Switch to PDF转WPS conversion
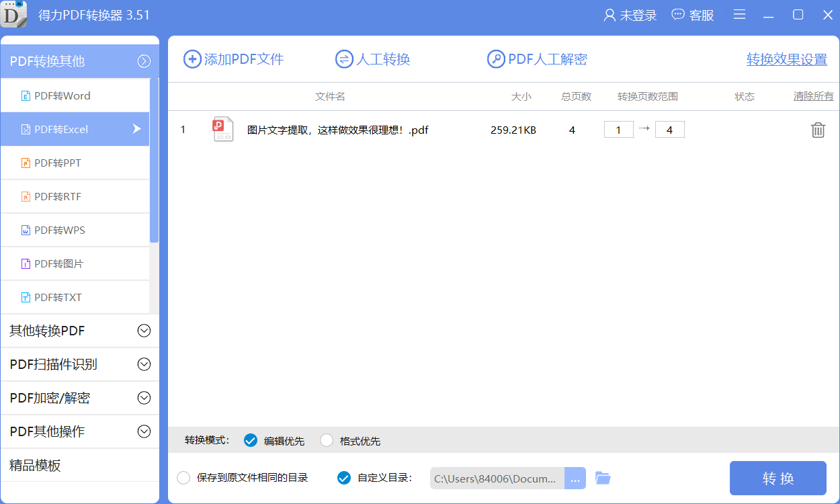This screenshot has height=504, width=840. (x=75, y=230)
